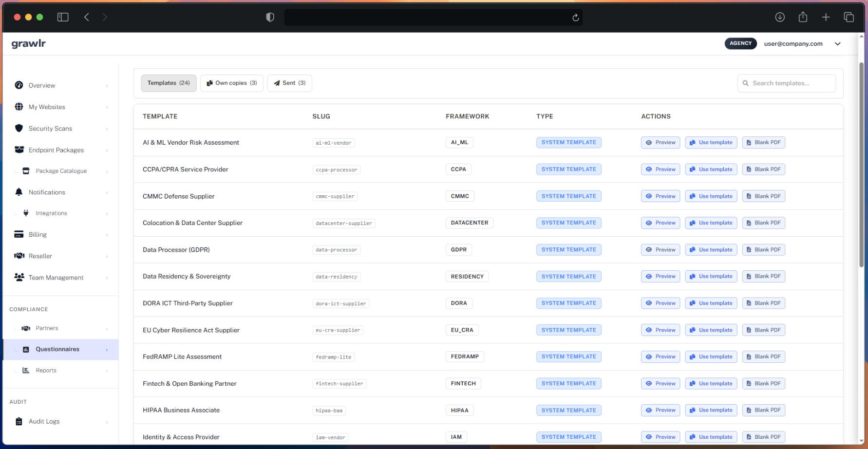Click the privacy shield icon in toolbar
Image resolution: width=868 pixels, height=449 pixels.
click(270, 17)
